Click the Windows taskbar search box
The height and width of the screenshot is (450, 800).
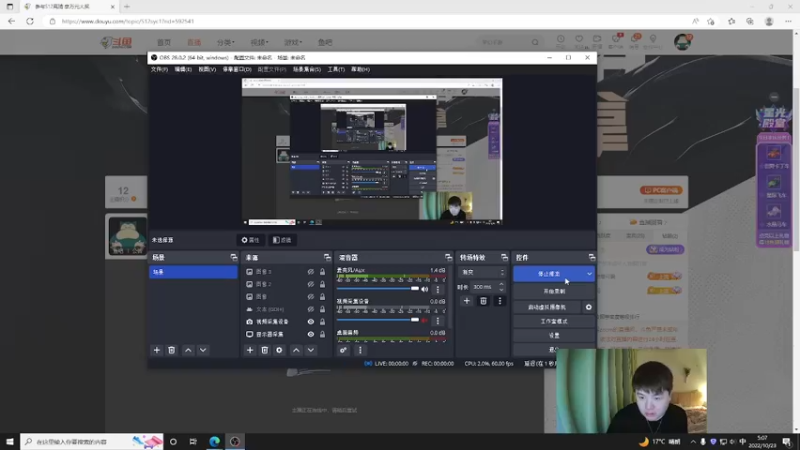(x=92, y=442)
